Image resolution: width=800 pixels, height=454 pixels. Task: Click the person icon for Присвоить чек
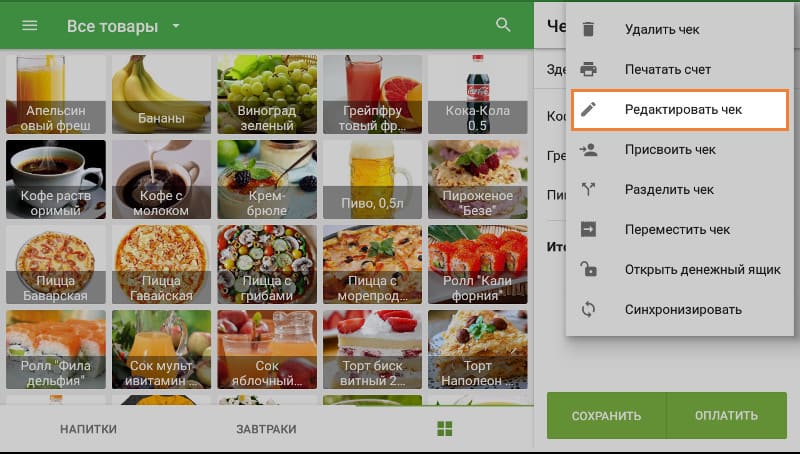pyautogui.click(x=589, y=150)
